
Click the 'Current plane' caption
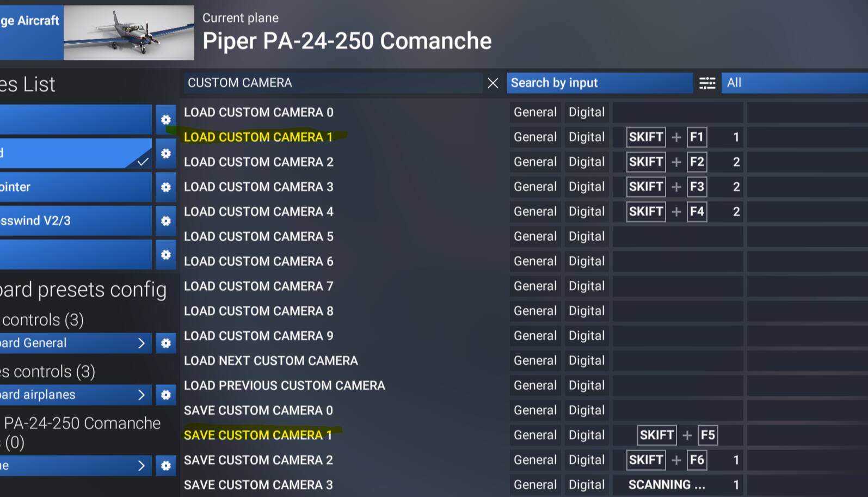click(241, 18)
